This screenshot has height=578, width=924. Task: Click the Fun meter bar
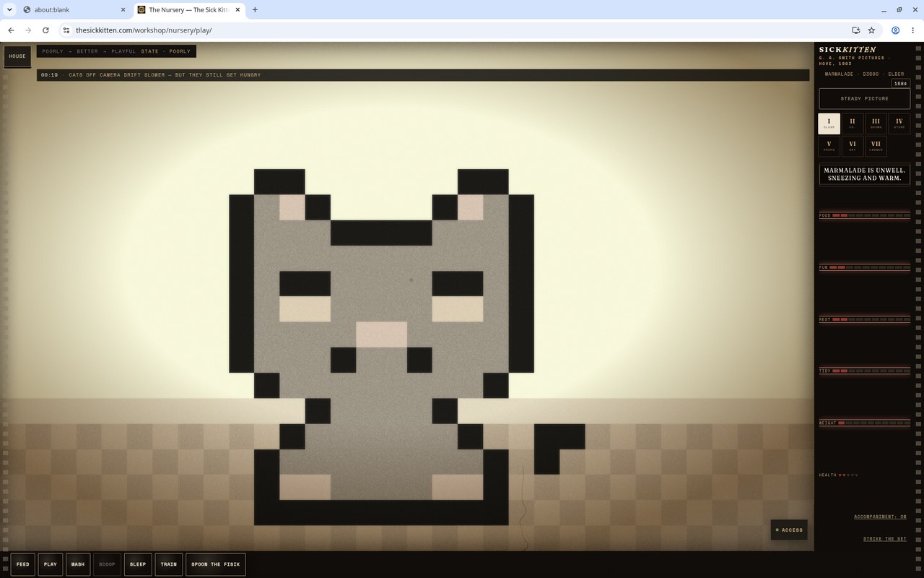pos(864,267)
